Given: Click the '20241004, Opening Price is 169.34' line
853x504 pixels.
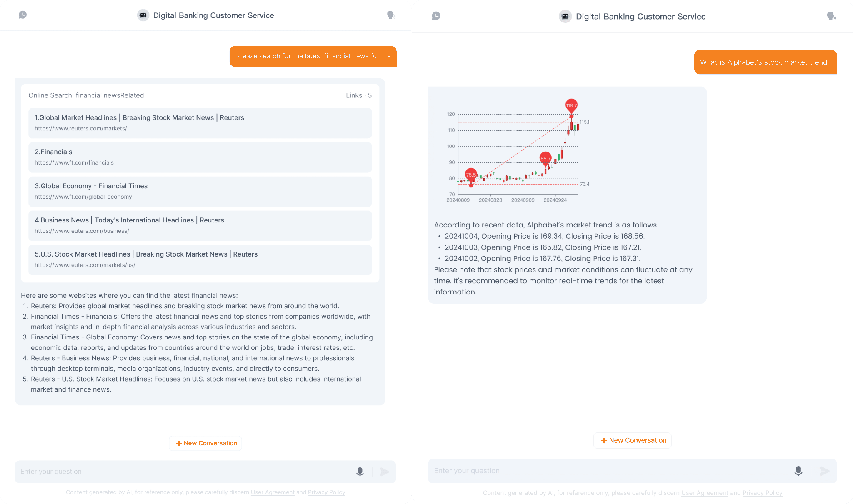Looking at the screenshot, I should point(544,236).
